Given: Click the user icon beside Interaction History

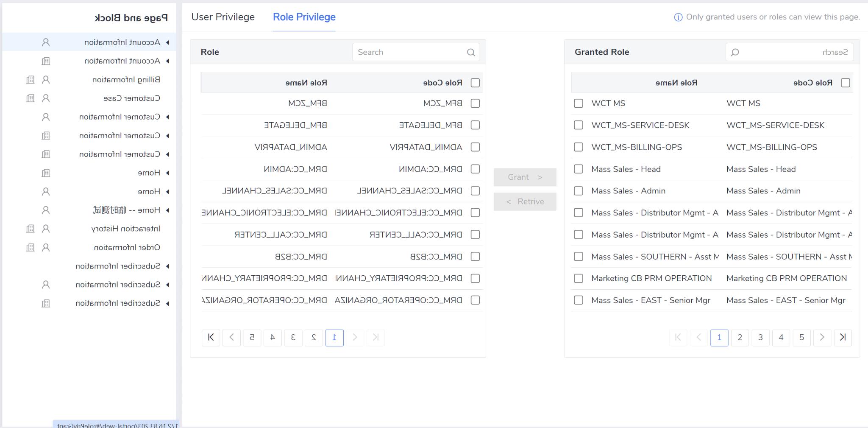Looking at the screenshot, I should click(46, 229).
